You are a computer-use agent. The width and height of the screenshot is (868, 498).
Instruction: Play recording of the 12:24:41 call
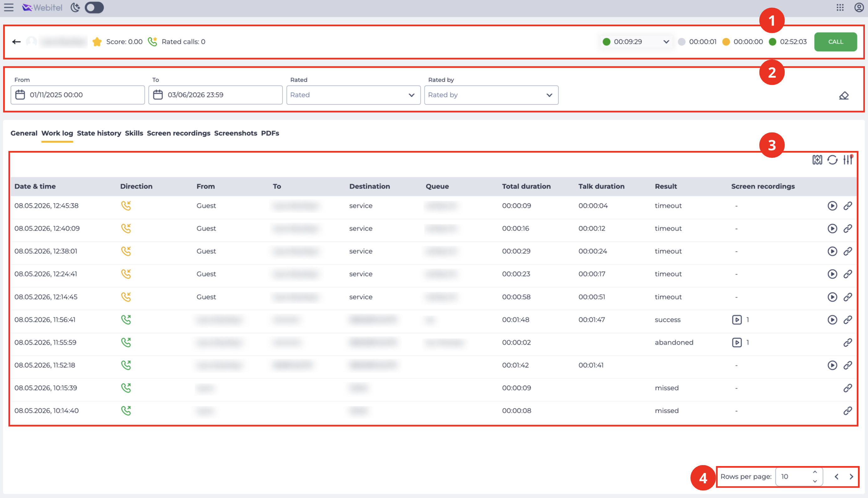point(832,274)
